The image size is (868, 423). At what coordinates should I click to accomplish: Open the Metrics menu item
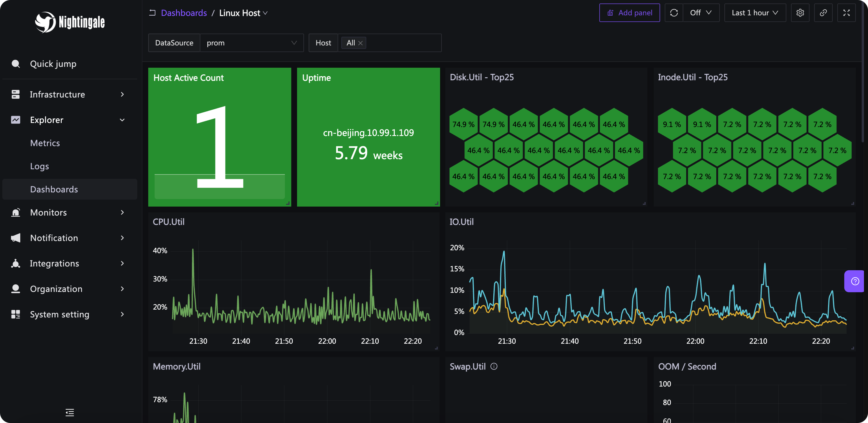point(45,143)
